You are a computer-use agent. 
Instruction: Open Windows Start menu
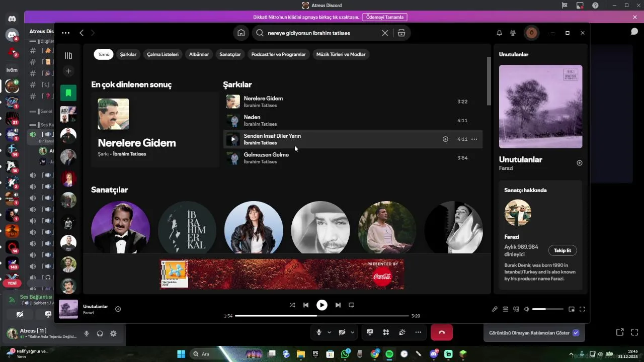pyautogui.click(x=181, y=354)
